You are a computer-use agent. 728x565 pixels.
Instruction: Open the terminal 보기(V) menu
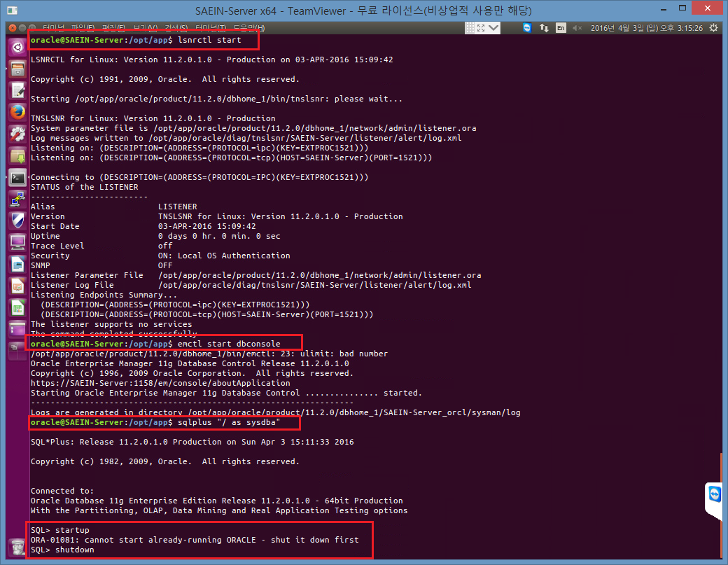point(146,28)
